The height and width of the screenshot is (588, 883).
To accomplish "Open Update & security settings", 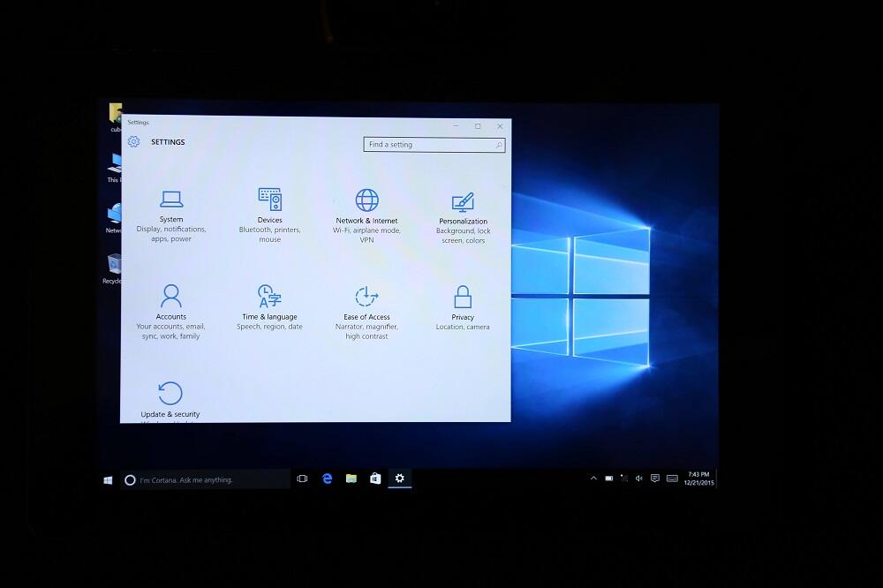I will (170, 401).
